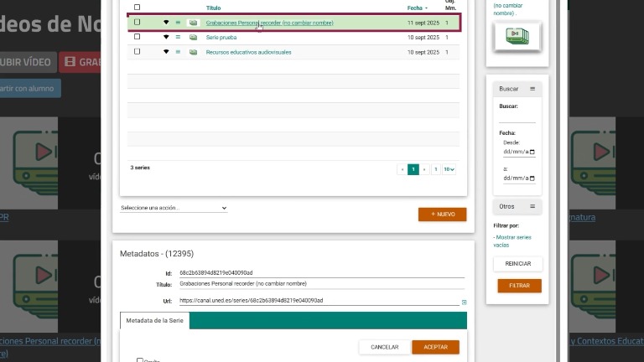Click the NUEVO button
644x362 pixels.
(443, 215)
